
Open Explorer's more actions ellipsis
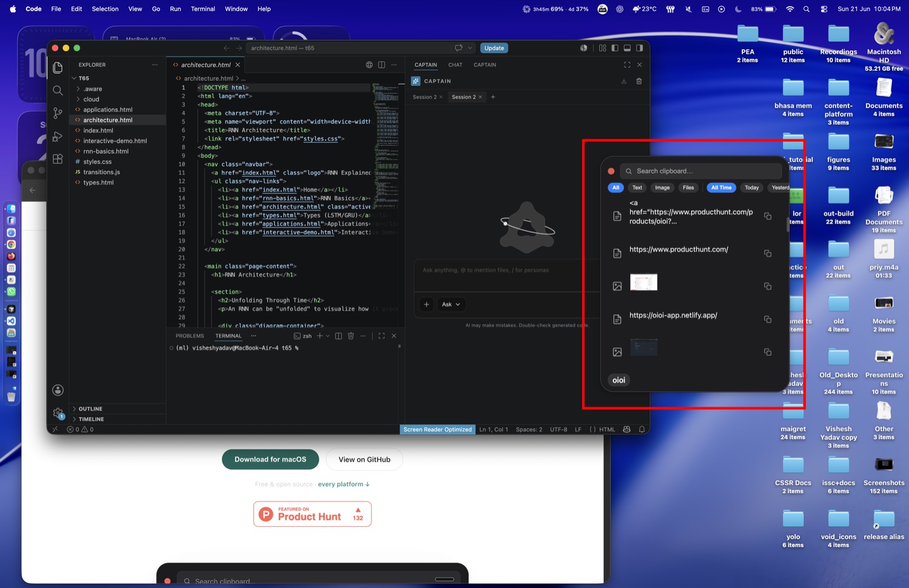[155, 65]
